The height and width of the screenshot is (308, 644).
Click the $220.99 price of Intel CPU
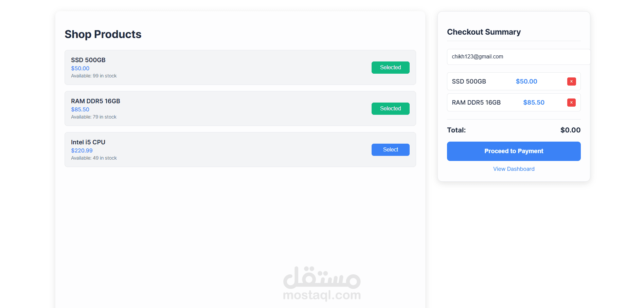tap(82, 150)
